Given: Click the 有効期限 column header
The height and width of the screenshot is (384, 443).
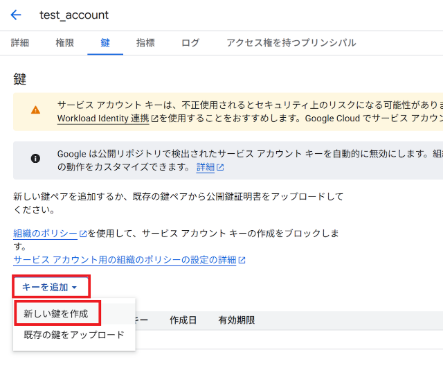Looking at the screenshot, I should click(x=237, y=320).
